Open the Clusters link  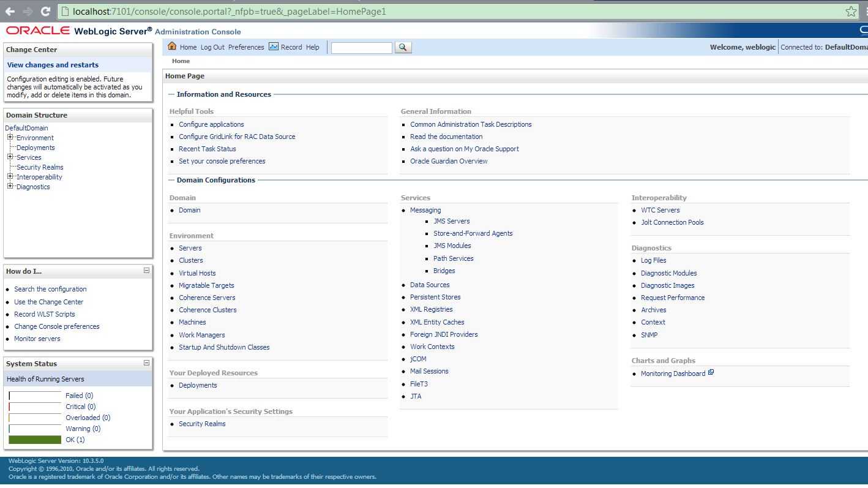pyautogui.click(x=191, y=260)
